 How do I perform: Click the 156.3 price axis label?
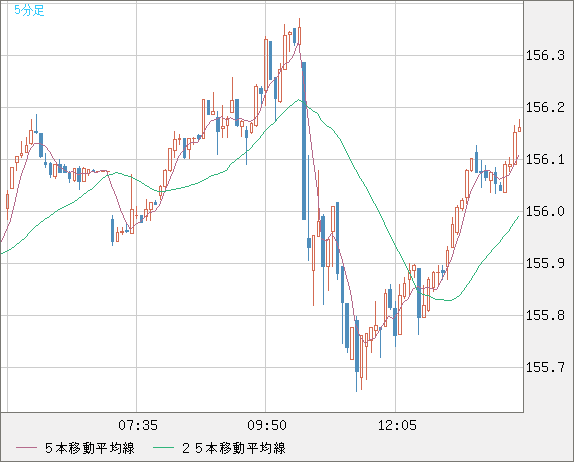click(545, 56)
